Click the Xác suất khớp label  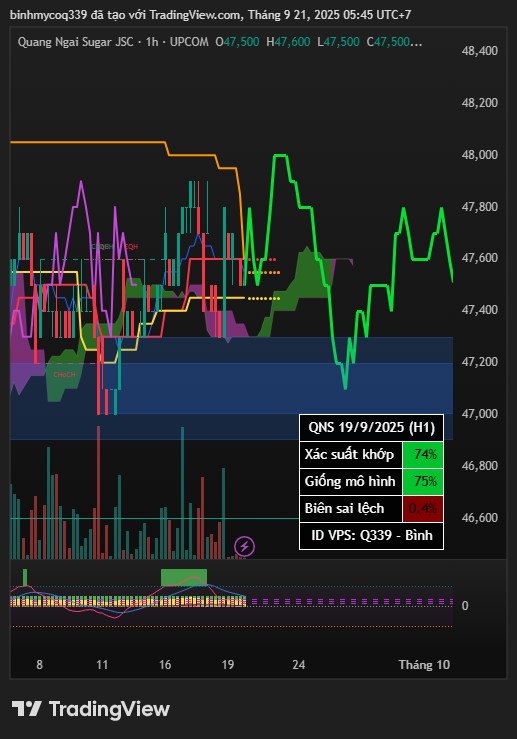349,454
